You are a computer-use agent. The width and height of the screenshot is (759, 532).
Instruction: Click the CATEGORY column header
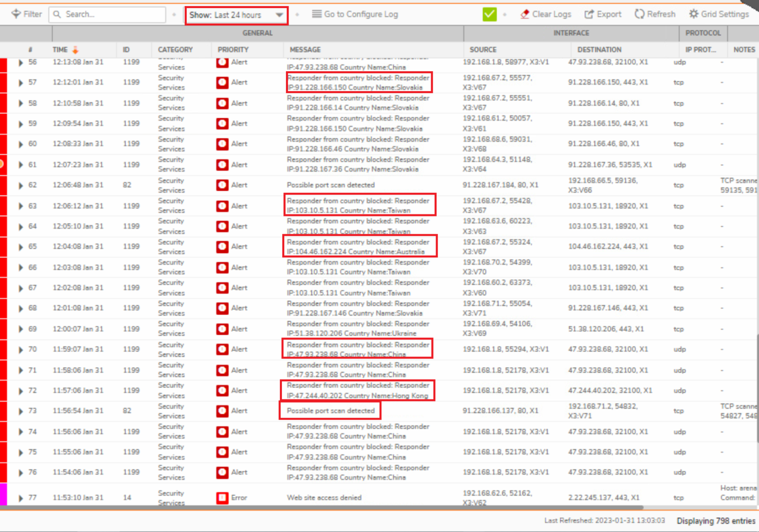click(x=175, y=50)
